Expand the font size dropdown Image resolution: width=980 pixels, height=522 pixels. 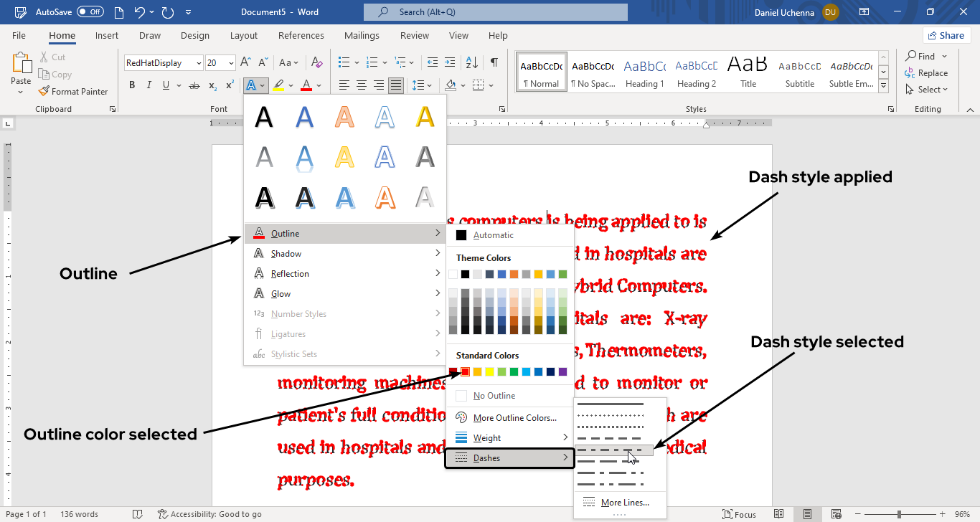tap(231, 63)
